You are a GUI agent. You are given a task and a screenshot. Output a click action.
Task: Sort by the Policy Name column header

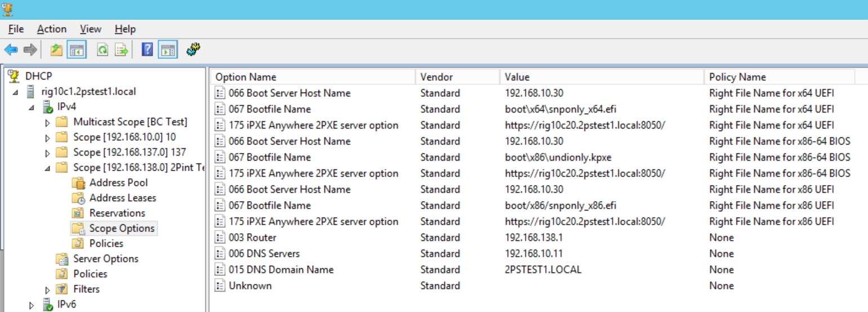pyautogui.click(x=737, y=77)
